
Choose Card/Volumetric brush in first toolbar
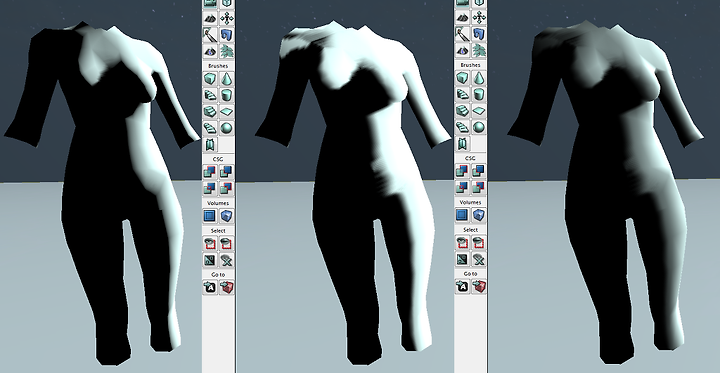pyautogui.click(x=210, y=144)
